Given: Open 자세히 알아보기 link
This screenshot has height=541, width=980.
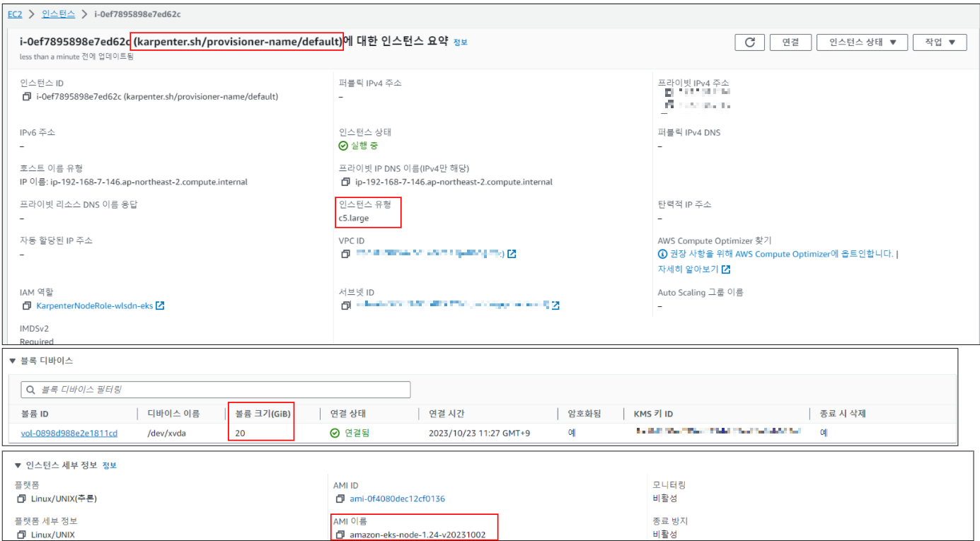Looking at the screenshot, I should click(x=688, y=269).
